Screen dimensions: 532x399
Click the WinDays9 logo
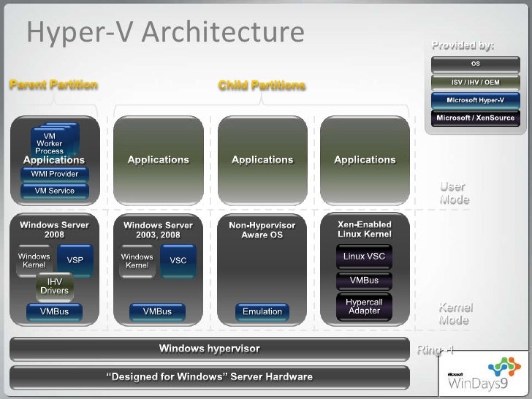click(x=484, y=373)
